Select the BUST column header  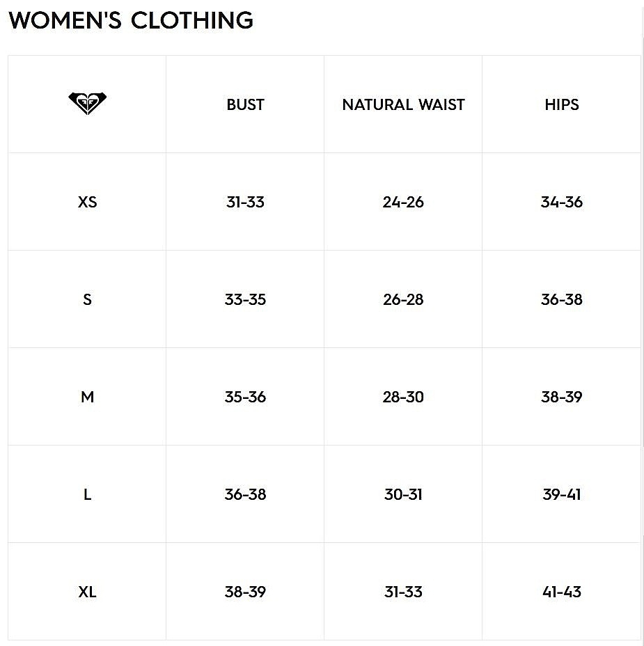(x=245, y=104)
